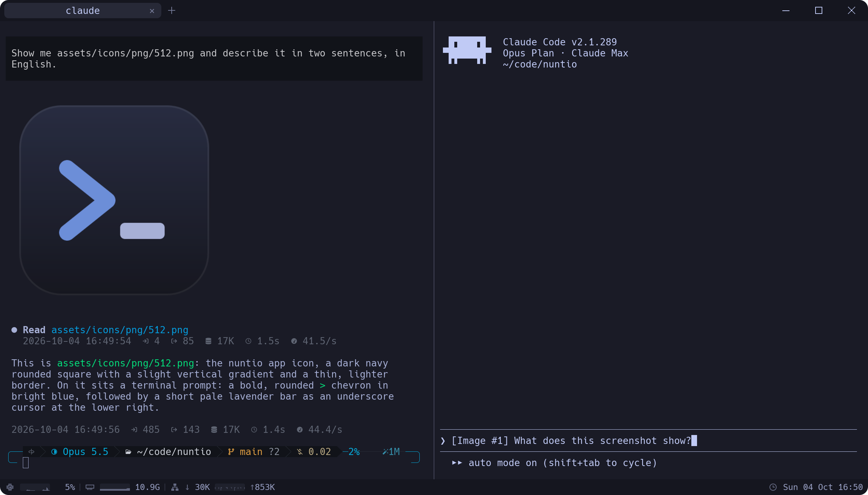Viewport: 868px width, 495px height.
Task: Open a new terminal tab
Action: [x=172, y=11]
